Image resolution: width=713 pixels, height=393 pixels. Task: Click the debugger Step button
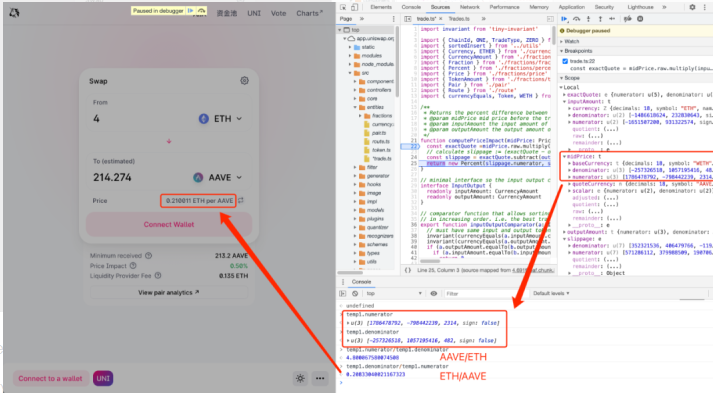coord(612,19)
